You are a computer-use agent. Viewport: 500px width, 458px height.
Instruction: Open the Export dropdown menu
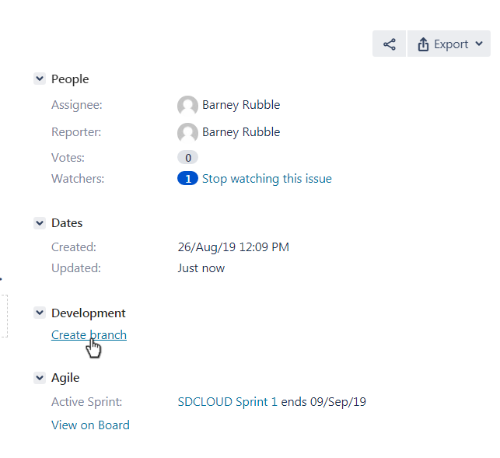(449, 44)
